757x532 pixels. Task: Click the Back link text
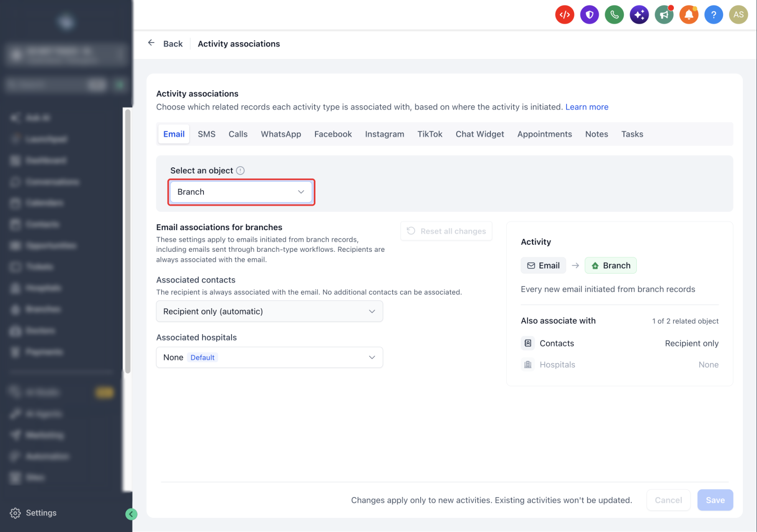173,44
